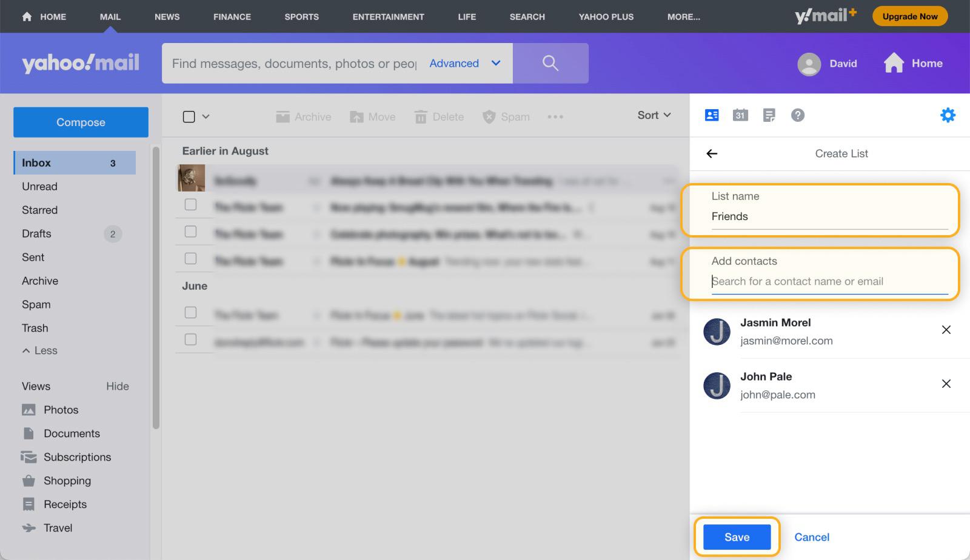
Task: Open the first message sender thumbnail
Action: point(191,178)
